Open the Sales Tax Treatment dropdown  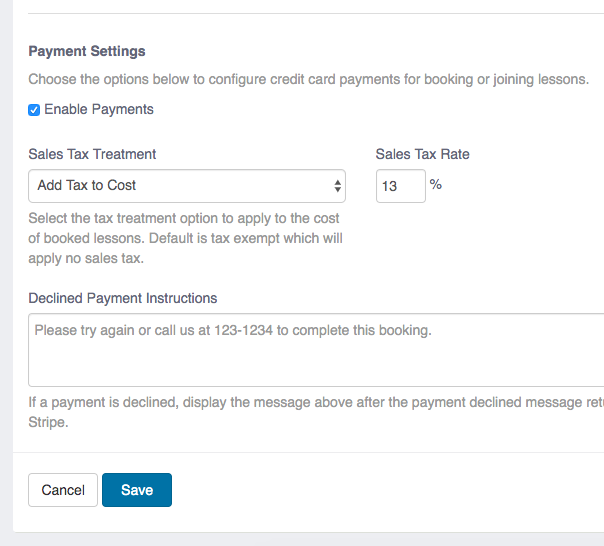(186, 186)
